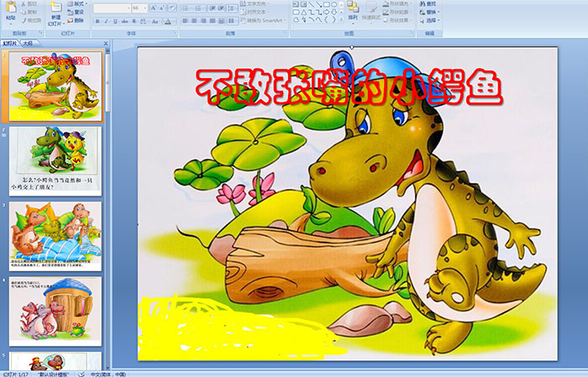The height and width of the screenshot is (377, 588).
Task: Toggle Italic formatting (I)
Action: pos(106,21)
